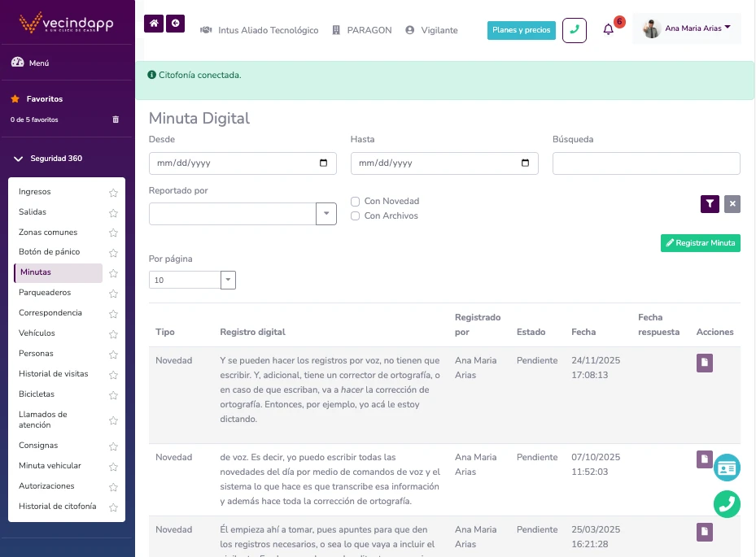
Task: Click the teal contact card floating icon
Action: [727, 468]
